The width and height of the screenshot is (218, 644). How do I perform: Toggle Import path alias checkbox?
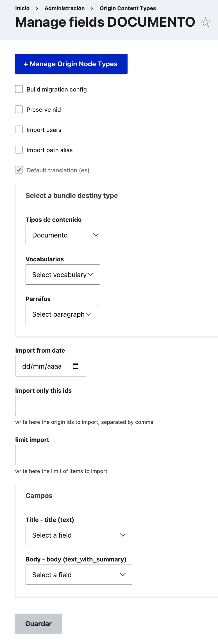(x=19, y=150)
